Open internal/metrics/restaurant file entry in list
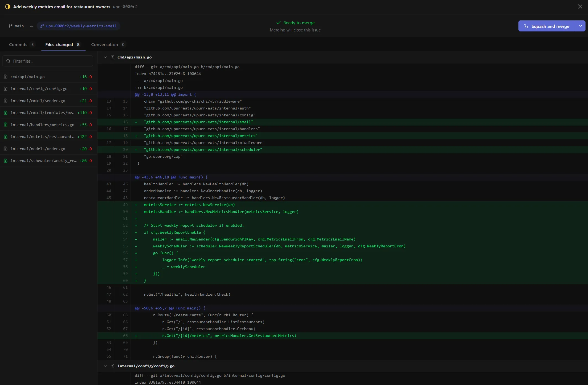The height and width of the screenshot is (385, 588). pyautogui.click(x=48, y=137)
